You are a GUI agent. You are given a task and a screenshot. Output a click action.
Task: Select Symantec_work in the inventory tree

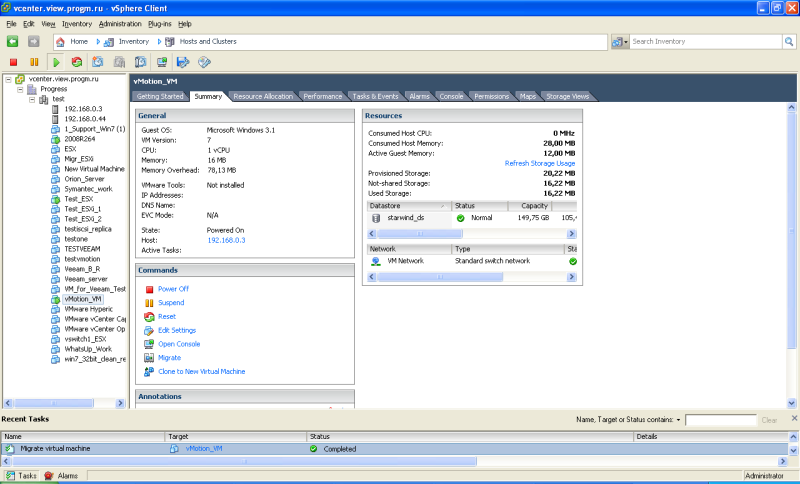pyautogui.click(x=88, y=189)
